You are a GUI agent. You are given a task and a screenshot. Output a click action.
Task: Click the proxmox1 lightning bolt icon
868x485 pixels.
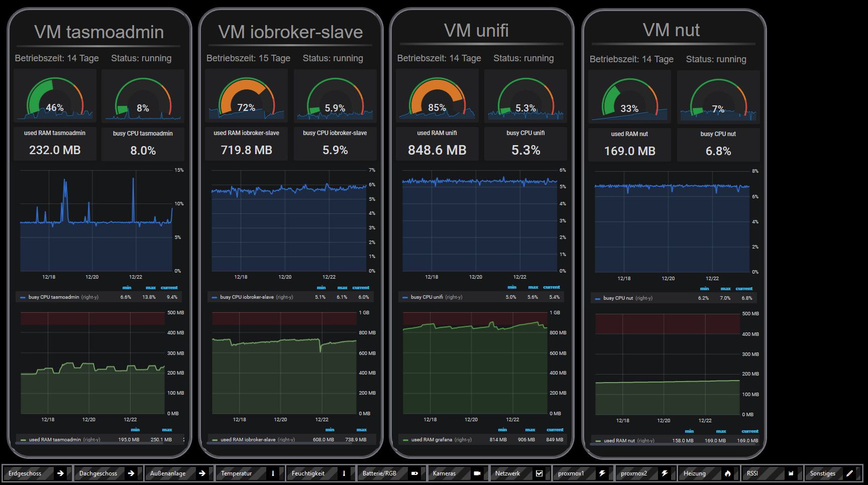[x=602, y=473]
